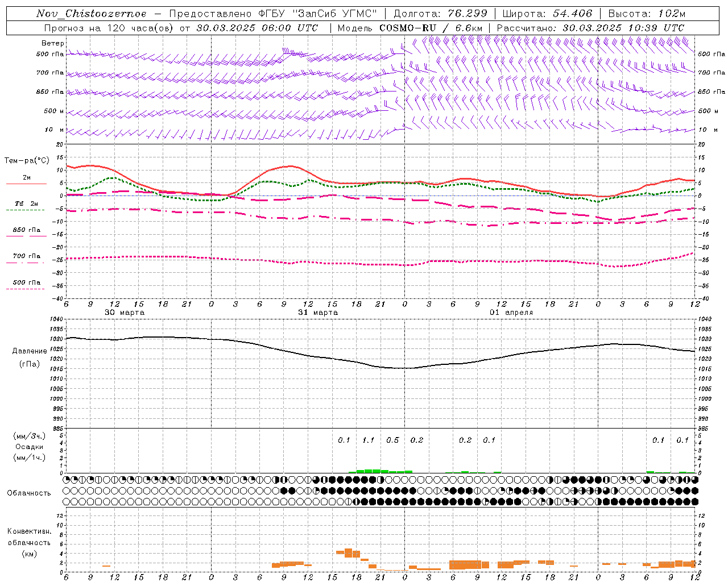Viewport: 728px width, 582px height.
Task: Click the (гПа) unit label under Давление
Action: pyautogui.click(x=30, y=364)
